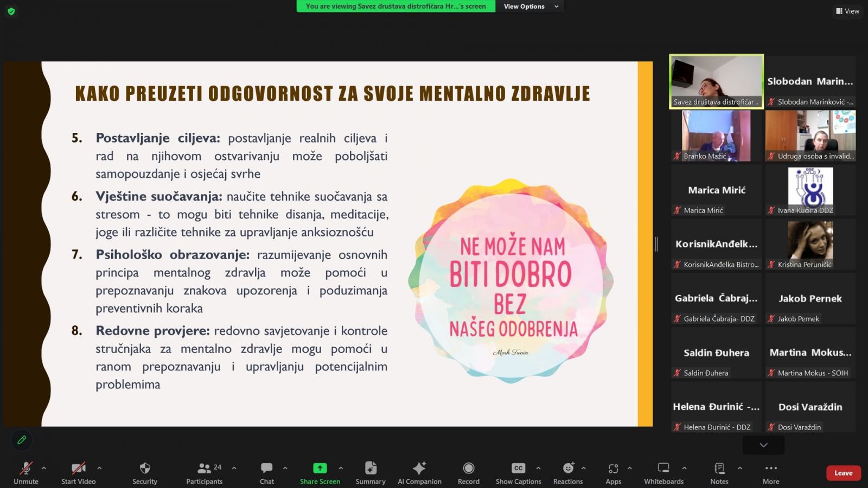Open Whiteboards
The width and height of the screenshot is (868, 488).
(x=663, y=468)
